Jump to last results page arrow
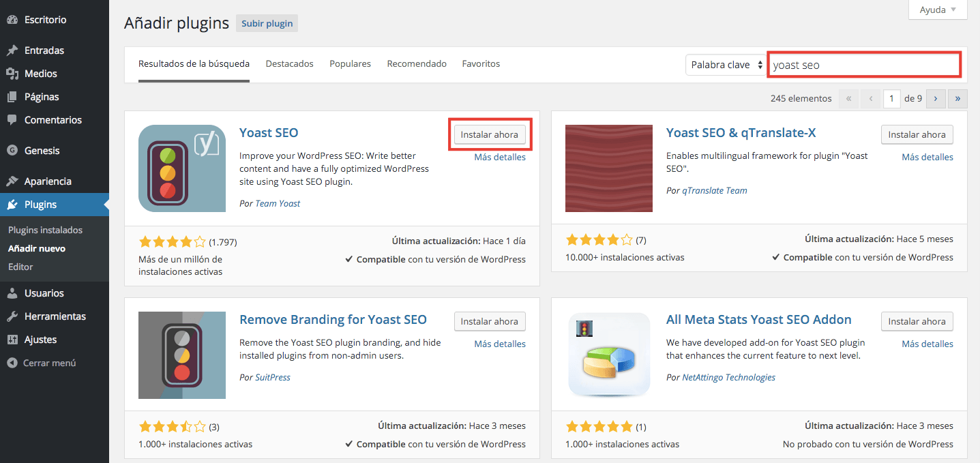This screenshot has height=463, width=980. [957, 98]
